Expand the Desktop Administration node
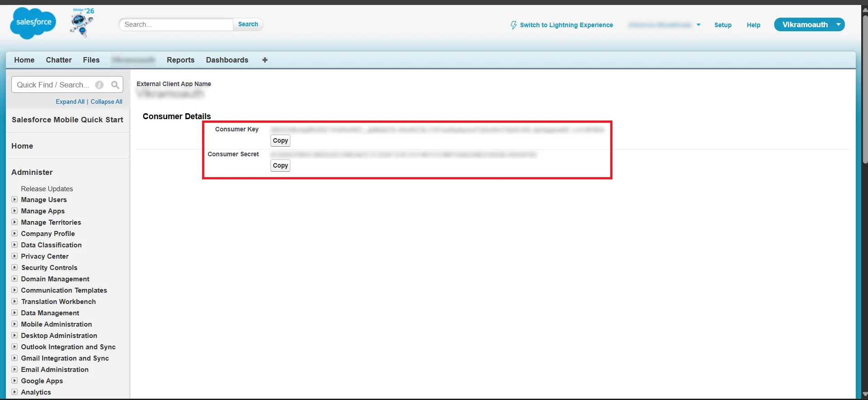 [14, 335]
